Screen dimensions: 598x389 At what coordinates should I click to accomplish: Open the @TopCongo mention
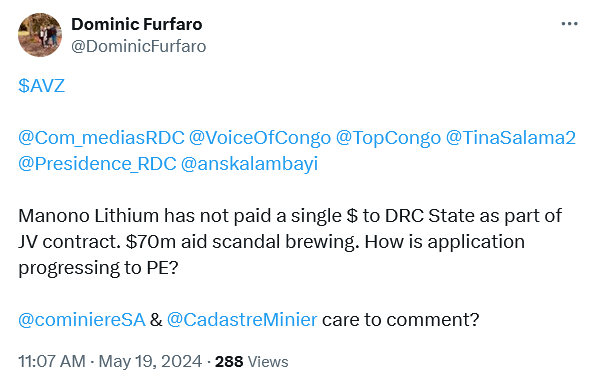[388, 138]
